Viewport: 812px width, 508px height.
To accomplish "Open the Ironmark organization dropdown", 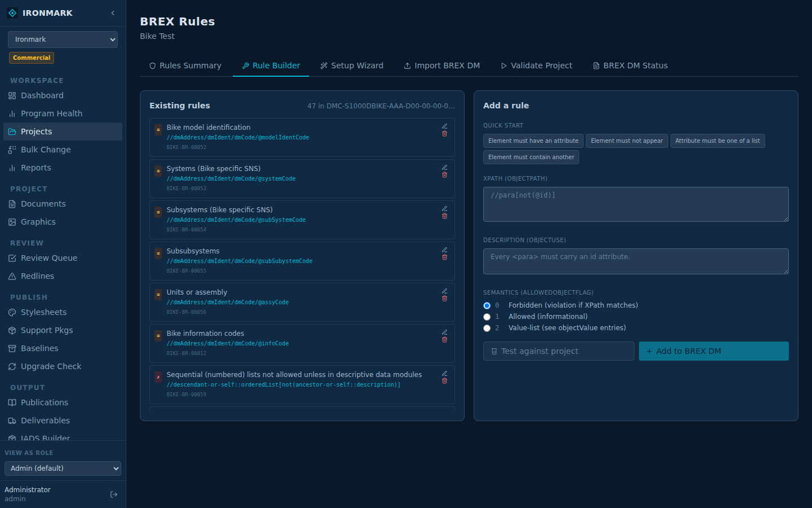I will pos(63,40).
